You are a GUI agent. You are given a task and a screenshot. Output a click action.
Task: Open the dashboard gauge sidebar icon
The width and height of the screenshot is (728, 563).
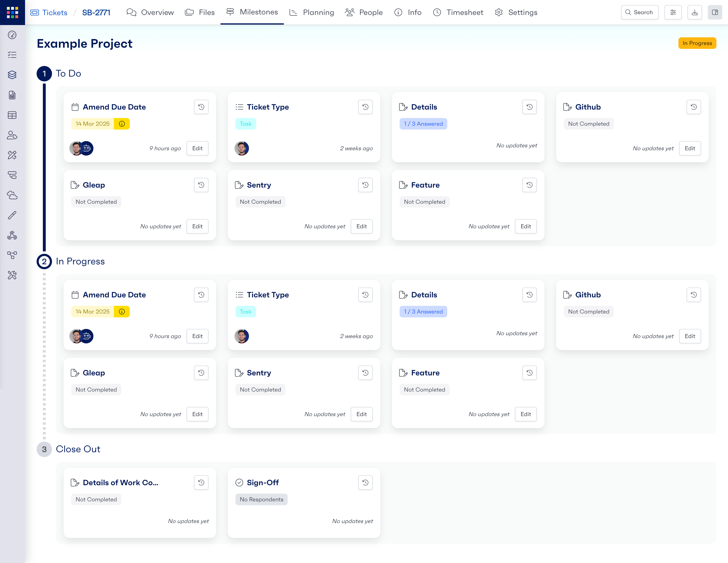point(12,35)
